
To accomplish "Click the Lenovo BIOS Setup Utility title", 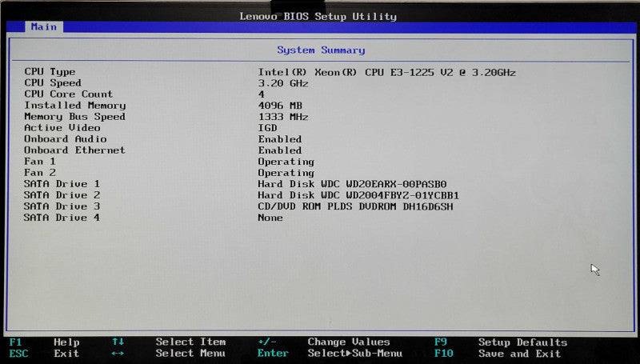I will pos(318,16).
